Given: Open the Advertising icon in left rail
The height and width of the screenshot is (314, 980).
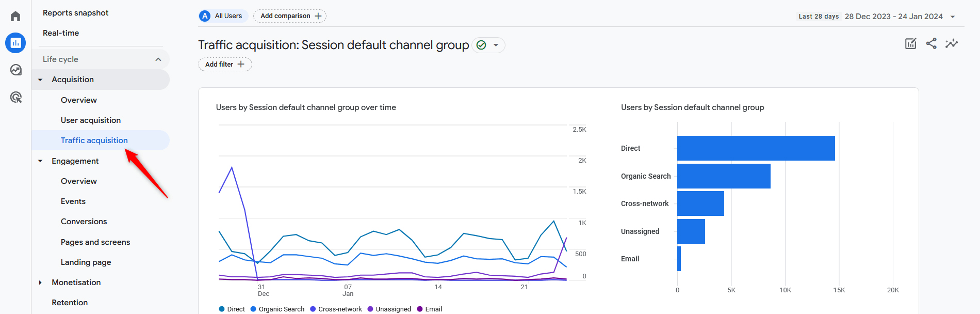Looking at the screenshot, I should point(15,97).
